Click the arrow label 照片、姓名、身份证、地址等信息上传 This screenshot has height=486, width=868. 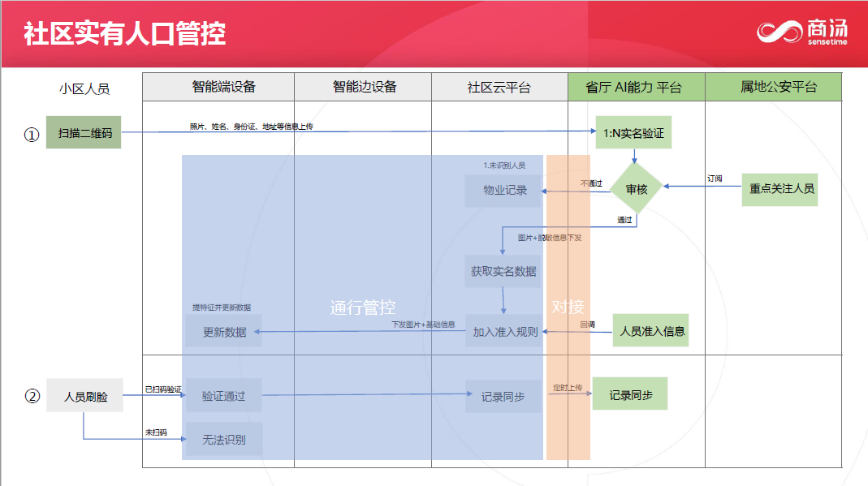pyautogui.click(x=252, y=127)
